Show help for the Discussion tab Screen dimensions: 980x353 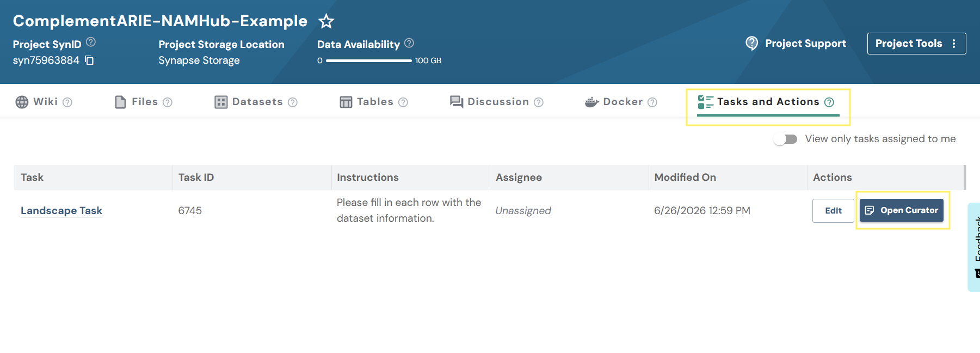pyautogui.click(x=539, y=102)
